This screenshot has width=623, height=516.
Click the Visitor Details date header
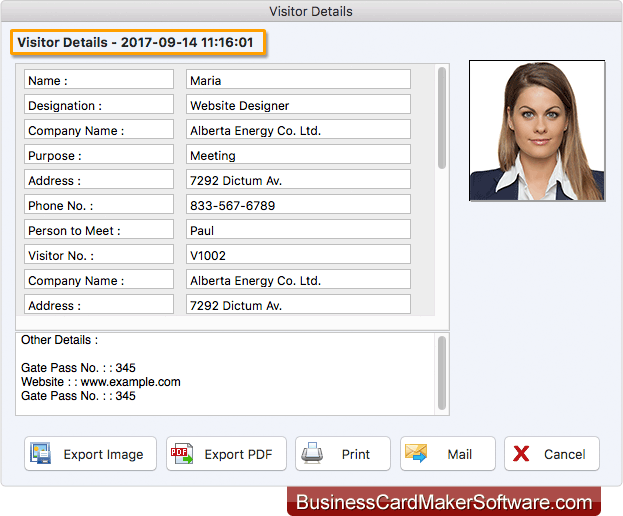(139, 43)
